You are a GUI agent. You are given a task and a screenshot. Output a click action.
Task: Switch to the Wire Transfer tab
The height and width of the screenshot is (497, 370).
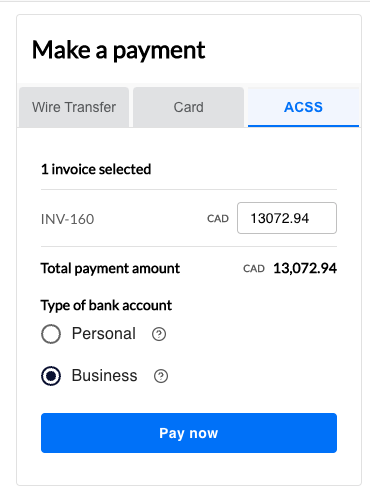[x=74, y=107]
